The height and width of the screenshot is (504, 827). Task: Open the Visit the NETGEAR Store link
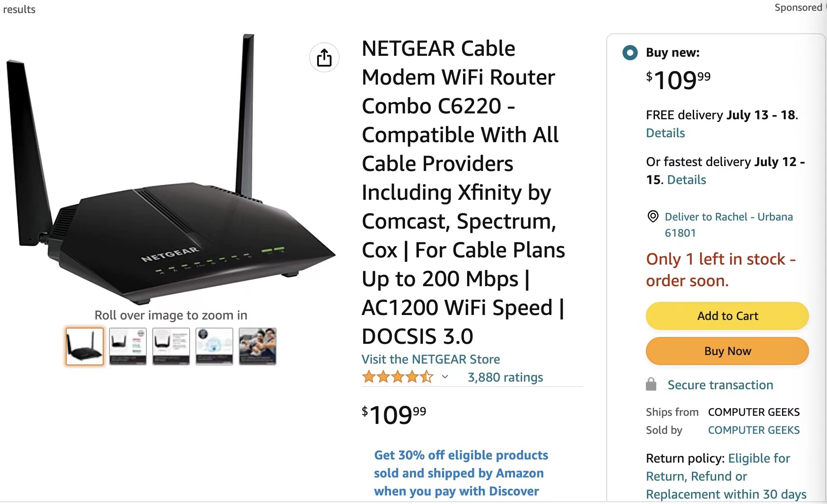pyautogui.click(x=431, y=359)
